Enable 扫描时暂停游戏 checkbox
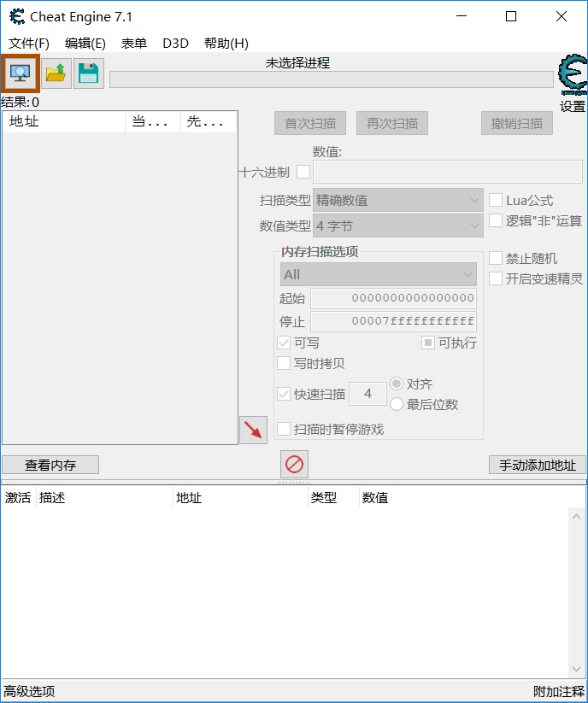 [x=284, y=429]
